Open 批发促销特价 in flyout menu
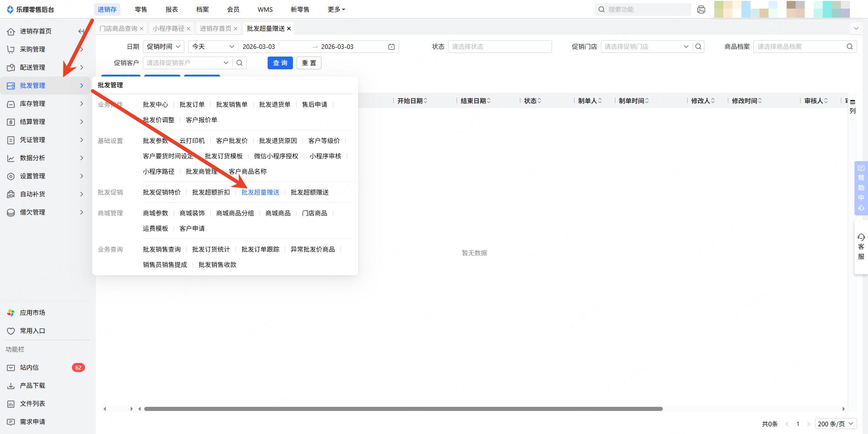This screenshot has width=868, height=434. click(x=162, y=192)
